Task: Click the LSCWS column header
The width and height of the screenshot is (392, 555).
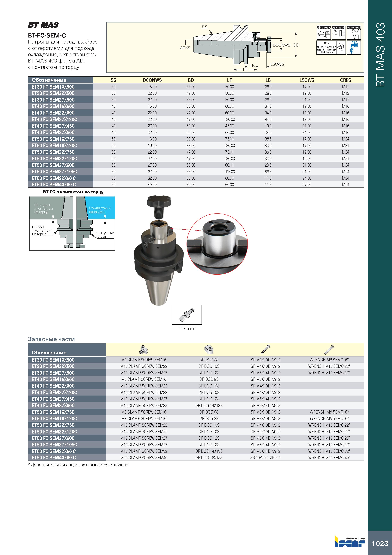Action: [x=307, y=80]
